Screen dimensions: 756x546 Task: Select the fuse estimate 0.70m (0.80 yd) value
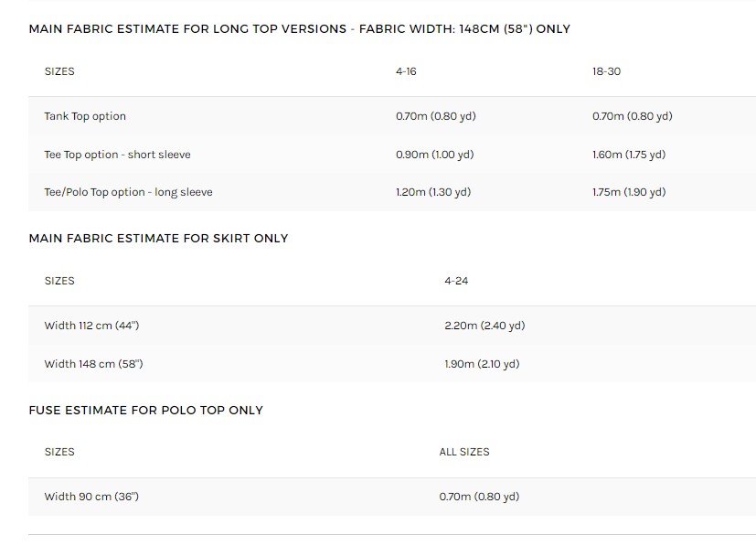479,497
